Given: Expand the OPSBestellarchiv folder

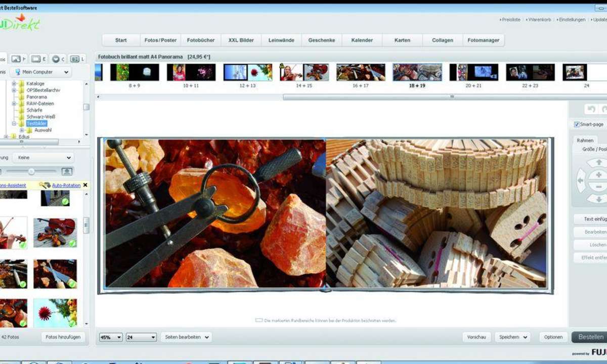Looking at the screenshot, I should [x=14, y=90].
